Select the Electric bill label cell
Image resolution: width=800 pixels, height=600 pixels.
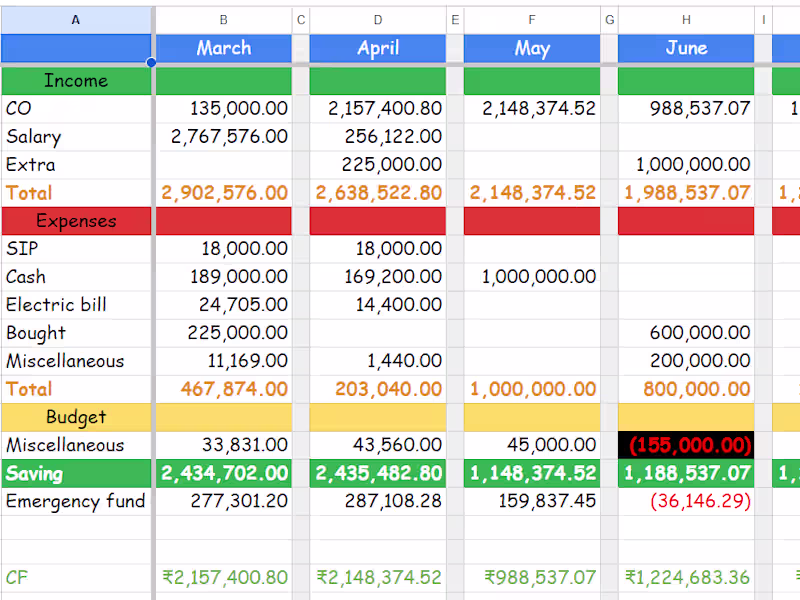click(x=76, y=305)
